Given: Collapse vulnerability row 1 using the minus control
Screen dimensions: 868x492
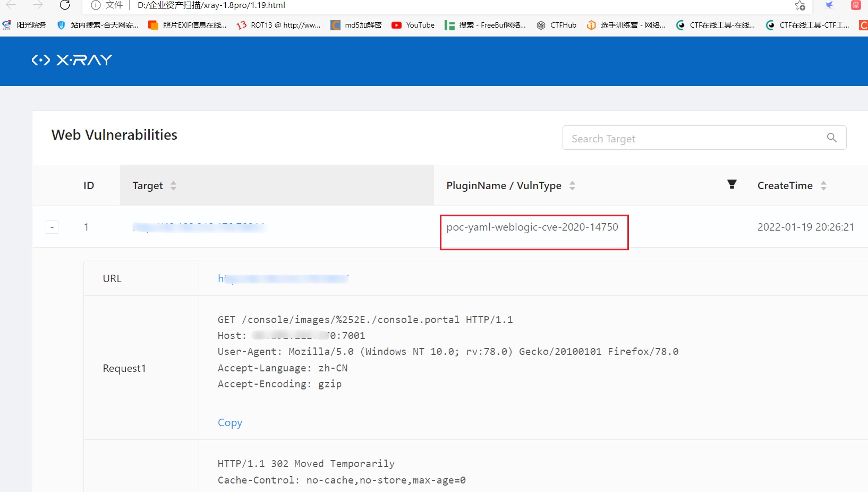Looking at the screenshot, I should point(52,226).
